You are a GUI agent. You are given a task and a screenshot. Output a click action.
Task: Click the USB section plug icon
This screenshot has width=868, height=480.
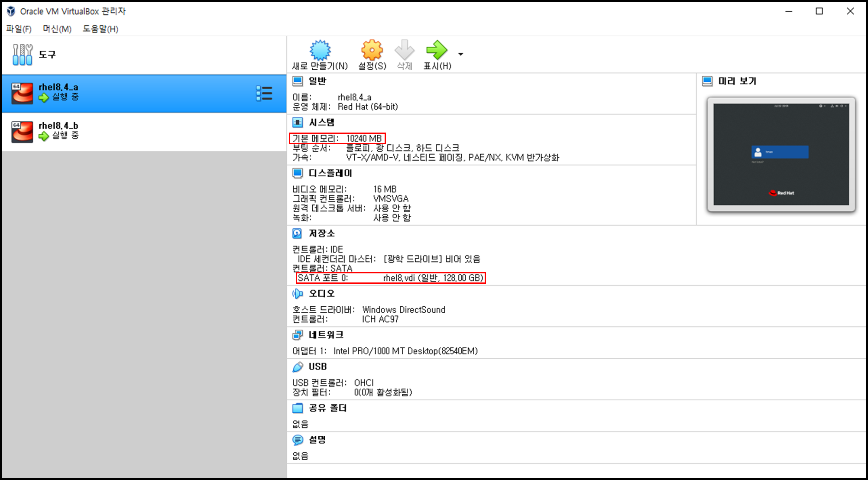[297, 367]
